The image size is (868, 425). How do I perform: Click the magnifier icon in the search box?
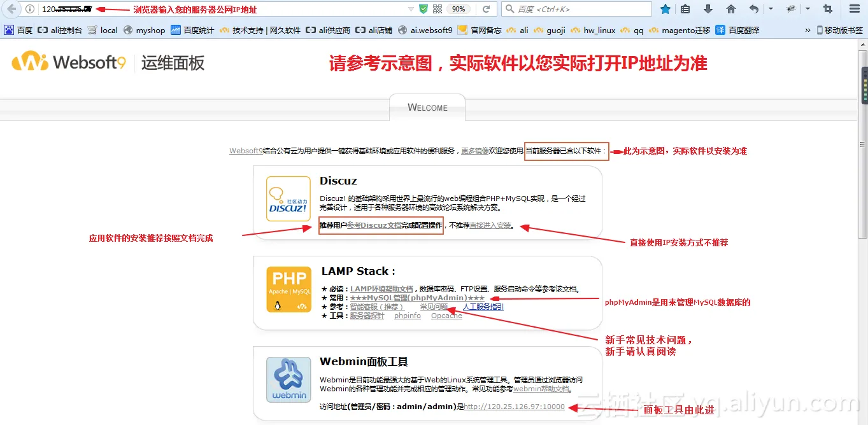tap(509, 9)
